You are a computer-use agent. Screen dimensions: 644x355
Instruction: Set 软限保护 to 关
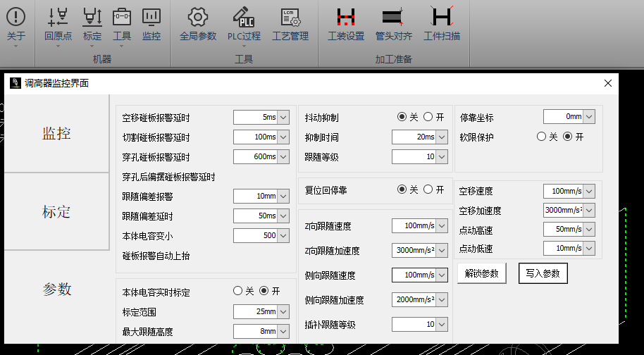[x=541, y=137]
